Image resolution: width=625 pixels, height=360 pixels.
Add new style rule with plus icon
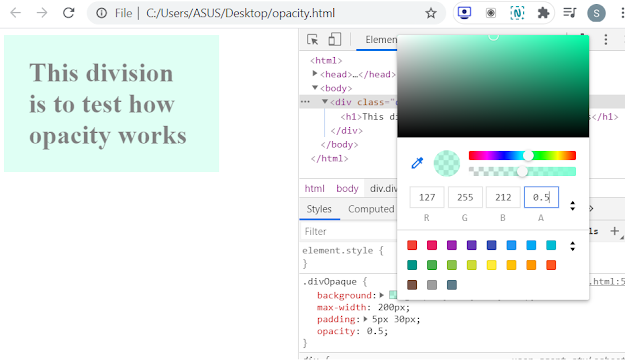tap(614, 231)
